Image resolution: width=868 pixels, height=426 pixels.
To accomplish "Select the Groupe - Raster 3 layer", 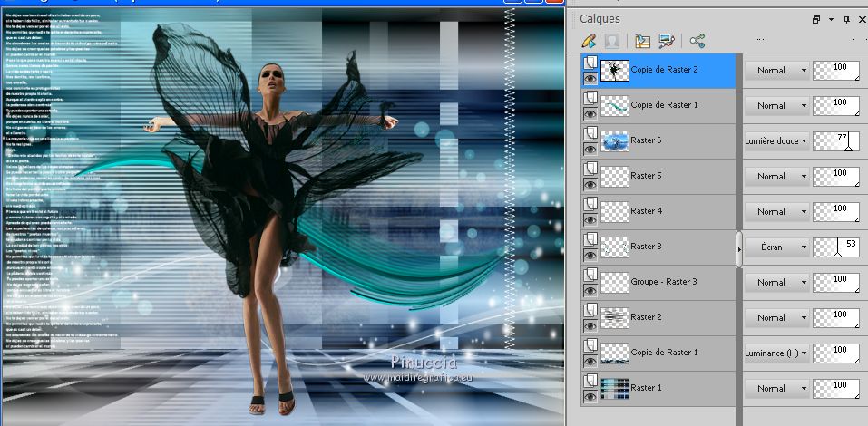I will (663, 282).
